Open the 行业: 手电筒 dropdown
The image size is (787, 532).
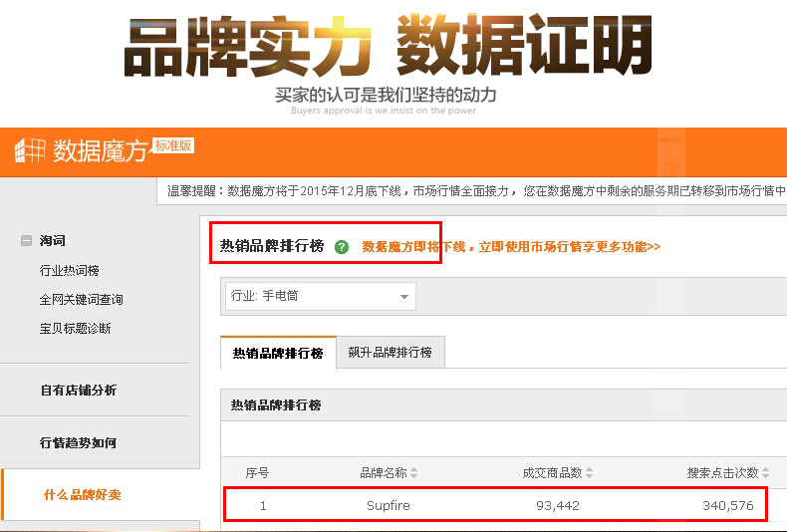[x=320, y=296]
